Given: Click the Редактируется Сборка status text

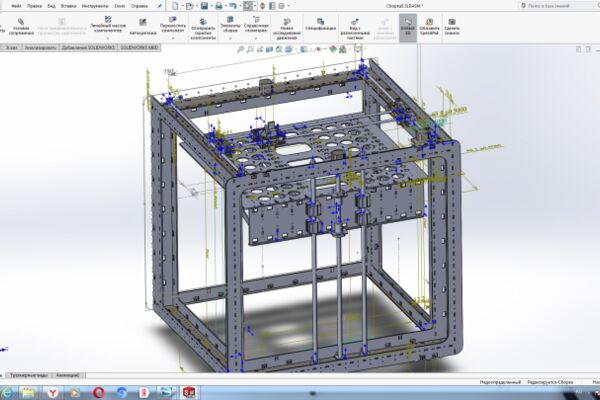Looking at the screenshot, I should click(550, 382).
